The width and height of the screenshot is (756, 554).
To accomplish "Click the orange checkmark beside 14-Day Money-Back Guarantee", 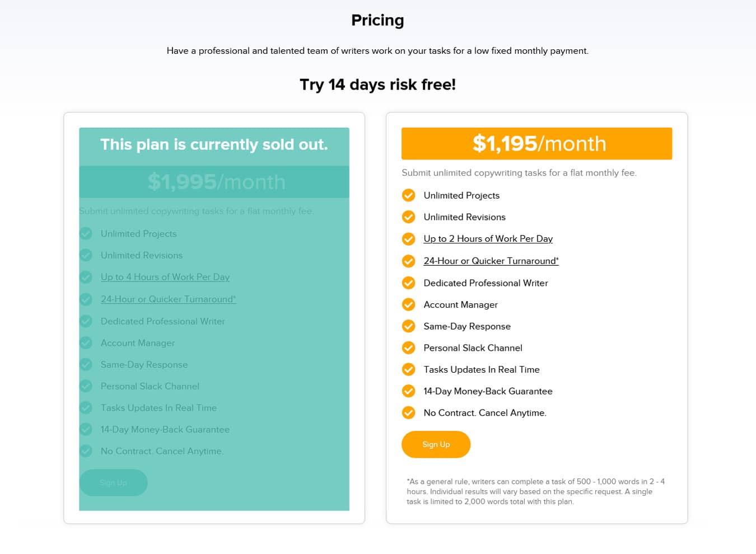I will (409, 391).
